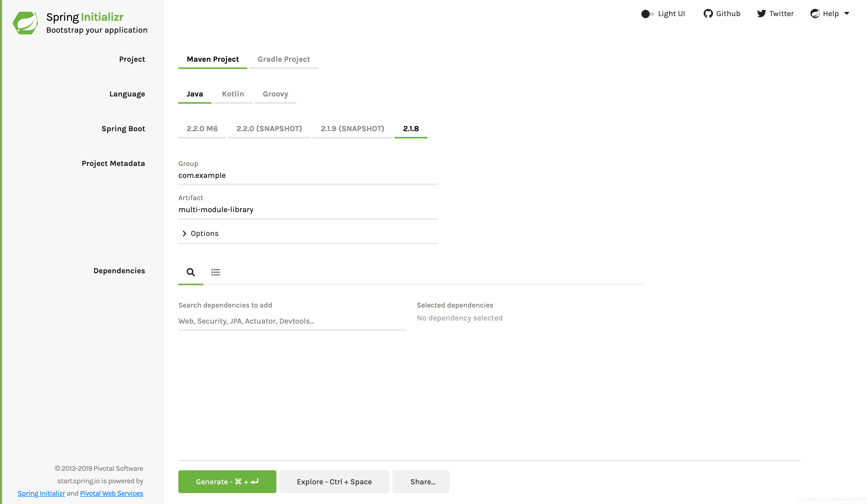Image resolution: width=868 pixels, height=504 pixels.
Task: Click the list view dependencies icon
Action: (215, 272)
